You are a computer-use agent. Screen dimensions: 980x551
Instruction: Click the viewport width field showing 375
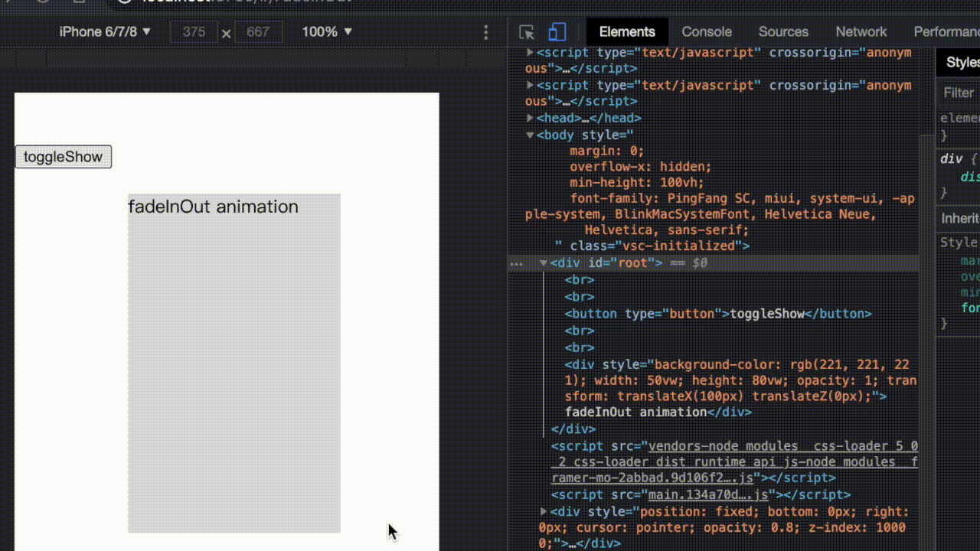coord(194,32)
